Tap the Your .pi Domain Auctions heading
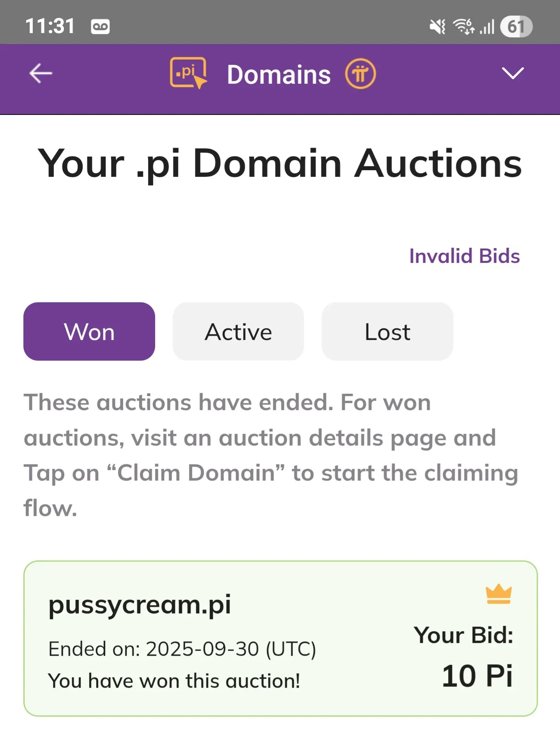Viewport: 560px width, 746px height. point(279,164)
